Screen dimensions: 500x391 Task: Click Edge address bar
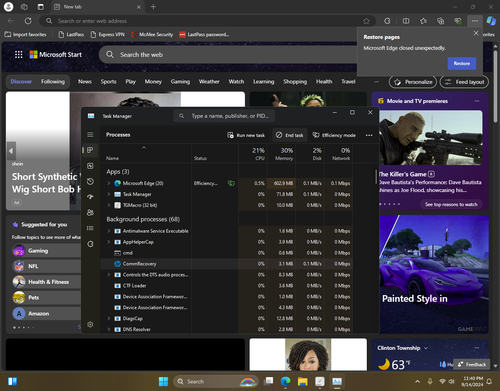point(207,21)
